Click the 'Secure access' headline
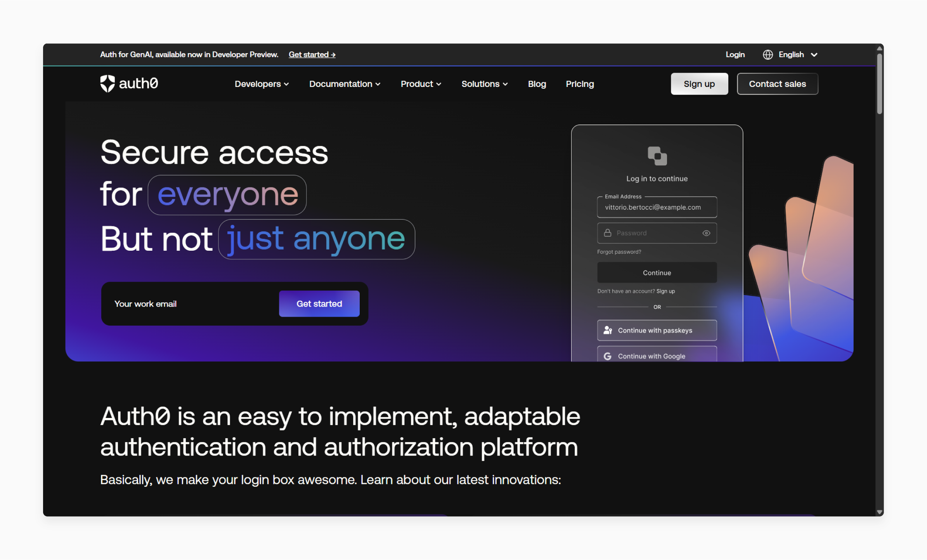 (x=214, y=153)
